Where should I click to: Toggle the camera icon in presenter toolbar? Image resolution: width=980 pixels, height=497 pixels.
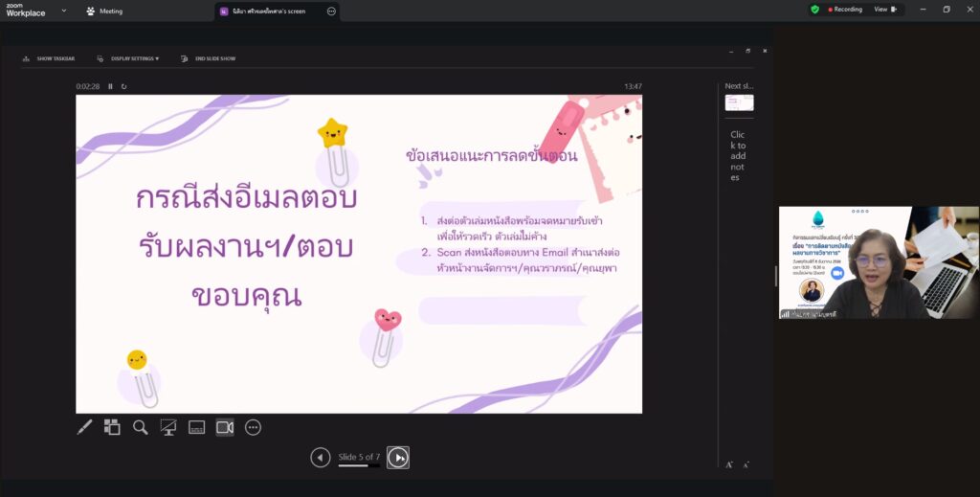coord(225,427)
